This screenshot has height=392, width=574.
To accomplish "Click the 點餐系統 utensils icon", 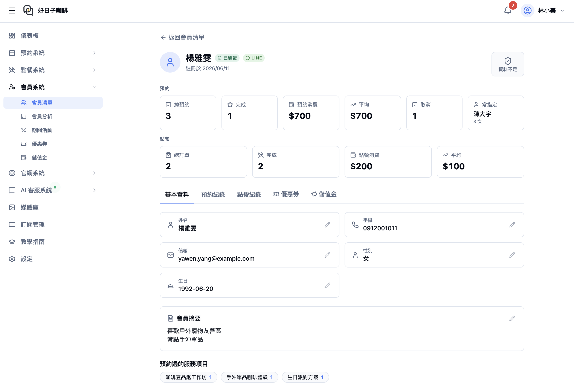I will (x=12, y=70).
